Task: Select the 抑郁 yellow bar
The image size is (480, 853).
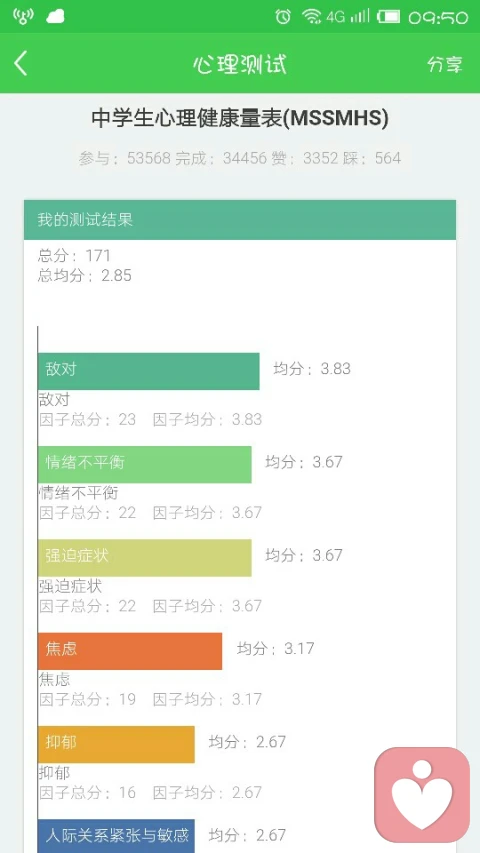Action: point(116,744)
